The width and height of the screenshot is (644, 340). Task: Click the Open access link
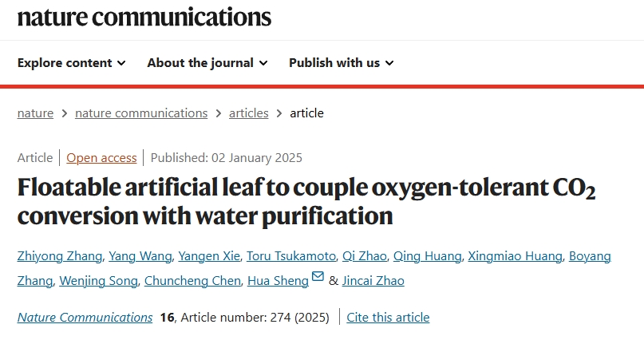coord(101,158)
